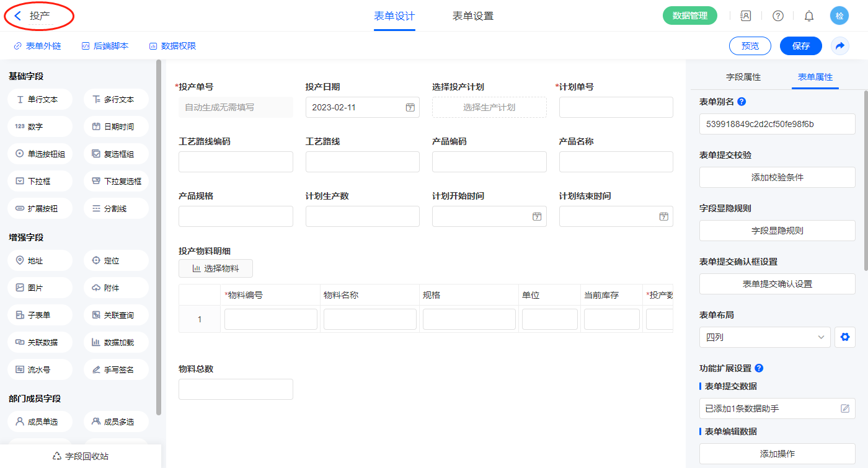Switch to the 字段属性 tab
The image size is (868, 468).
(x=743, y=77)
